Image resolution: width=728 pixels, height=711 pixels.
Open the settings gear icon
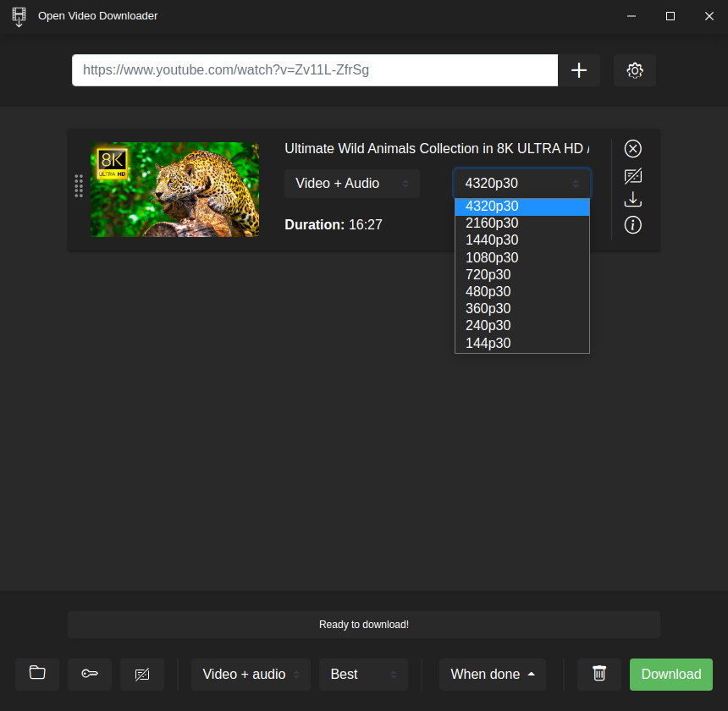(x=635, y=70)
